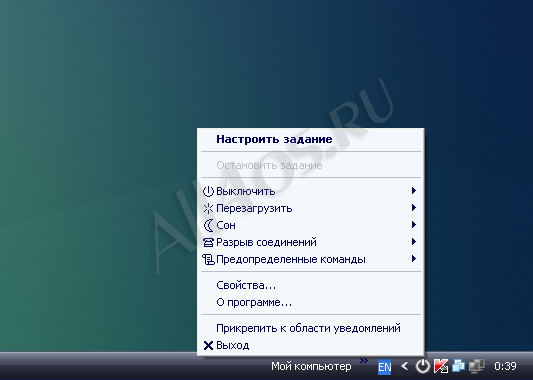Open Свойства... from the menu
The image size is (533, 380).
pyautogui.click(x=310, y=285)
